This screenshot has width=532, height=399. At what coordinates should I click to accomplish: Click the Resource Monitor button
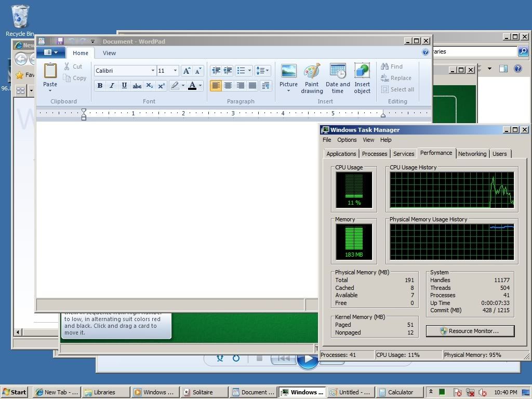coord(470,331)
